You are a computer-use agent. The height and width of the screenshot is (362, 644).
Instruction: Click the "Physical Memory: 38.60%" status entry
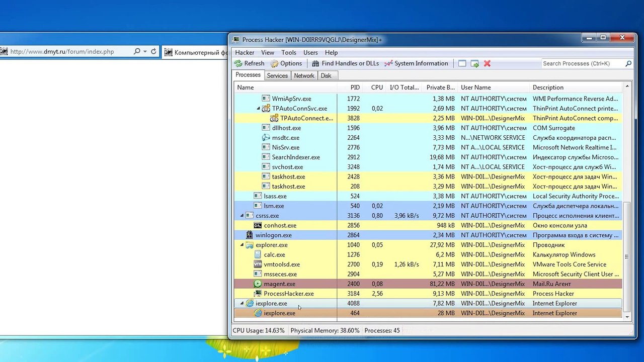click(325, 331)
